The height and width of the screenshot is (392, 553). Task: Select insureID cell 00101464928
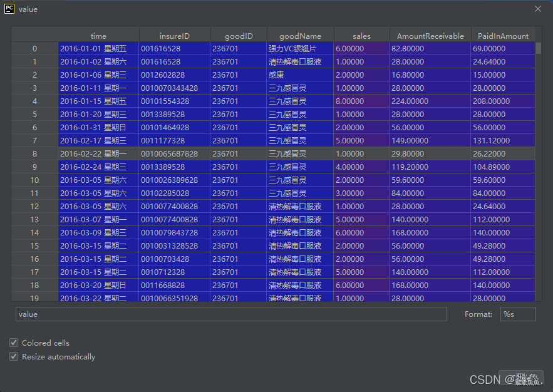point(175,128)
